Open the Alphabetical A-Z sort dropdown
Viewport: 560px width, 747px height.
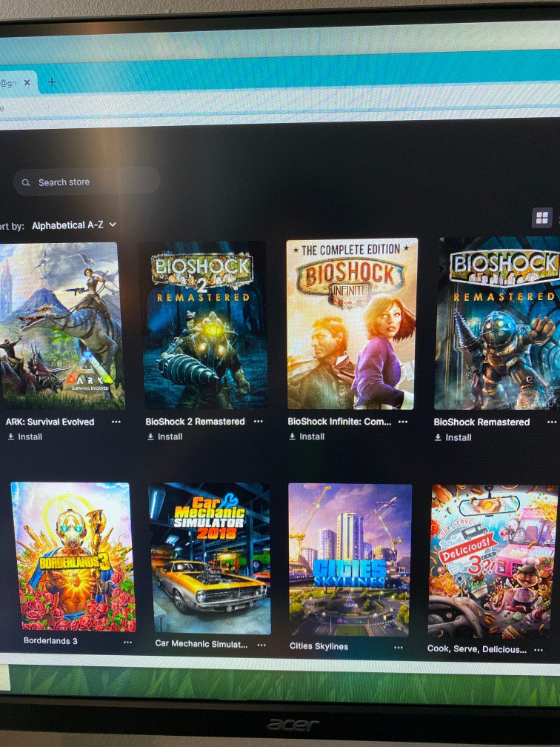click(x=74, y=225)
